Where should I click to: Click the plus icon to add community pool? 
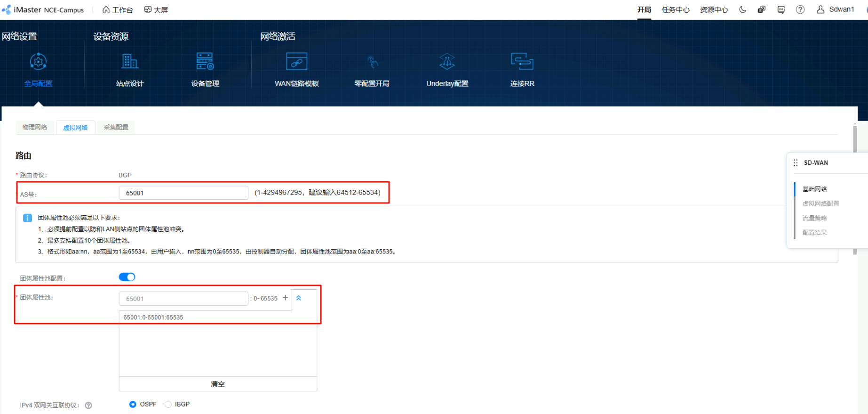(x=285, y=298)
